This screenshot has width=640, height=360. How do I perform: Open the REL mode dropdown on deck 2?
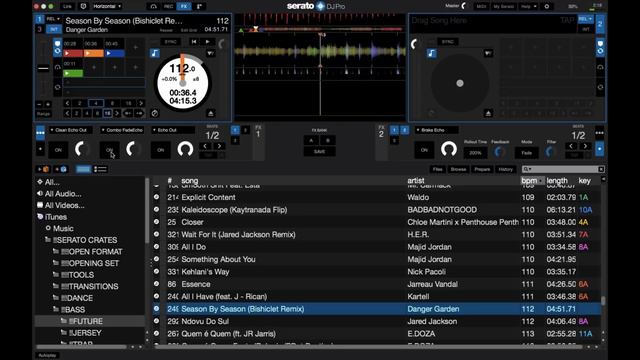click(x=585, y=19)
